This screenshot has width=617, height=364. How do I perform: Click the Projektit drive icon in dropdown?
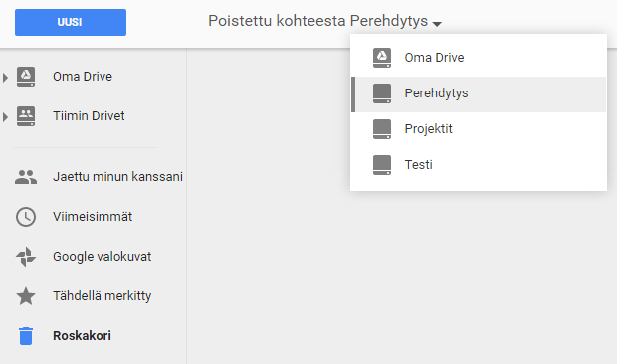click(382, 129)
